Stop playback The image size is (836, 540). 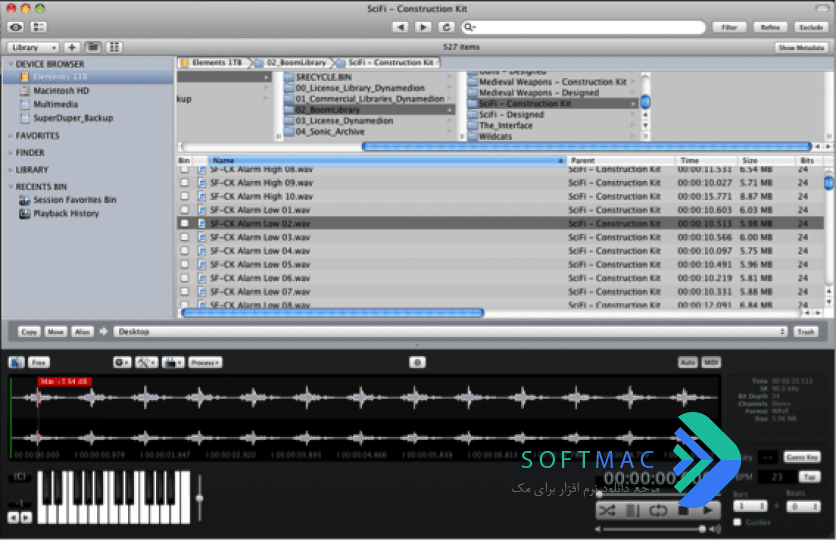(683, 511)
